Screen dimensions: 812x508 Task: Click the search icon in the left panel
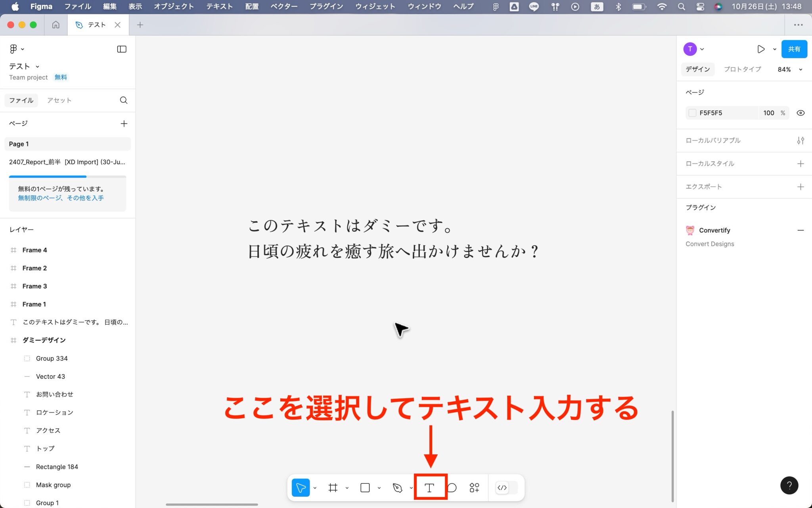click(x=124, y=100)
